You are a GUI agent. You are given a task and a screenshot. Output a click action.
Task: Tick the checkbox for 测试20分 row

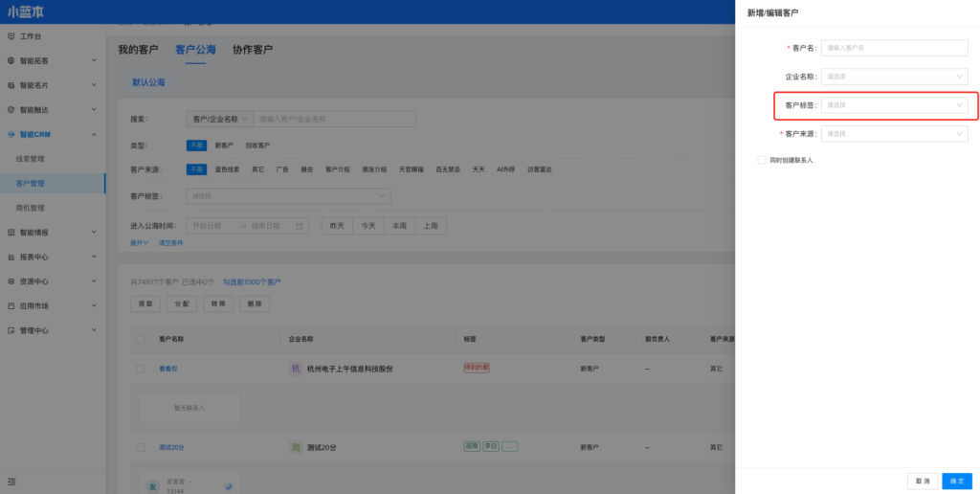[141, 447]
